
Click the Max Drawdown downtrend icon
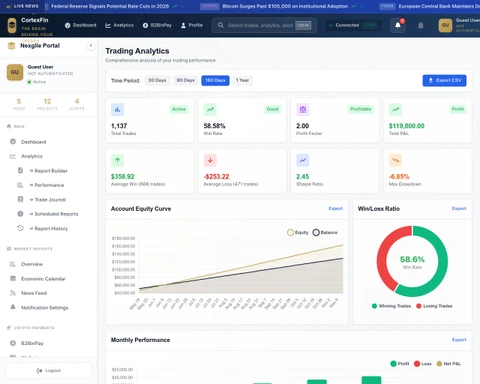pyautogui.click(x=395, y=160)
